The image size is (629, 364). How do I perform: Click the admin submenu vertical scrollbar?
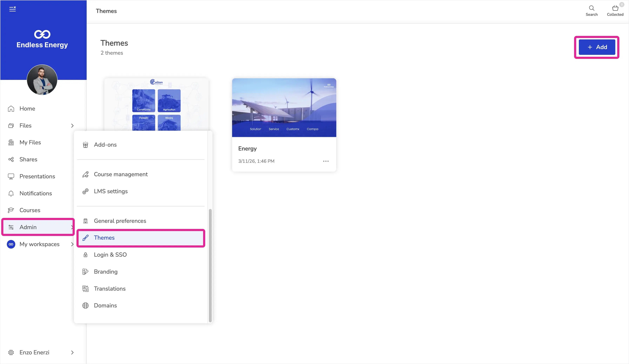coord(210,266)
